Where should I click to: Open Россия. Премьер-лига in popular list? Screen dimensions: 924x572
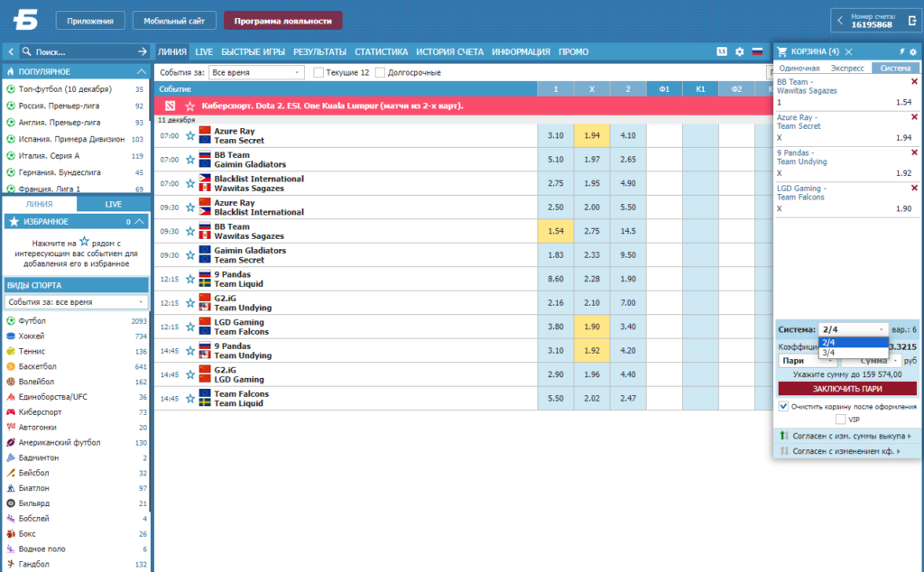[59, 106]
